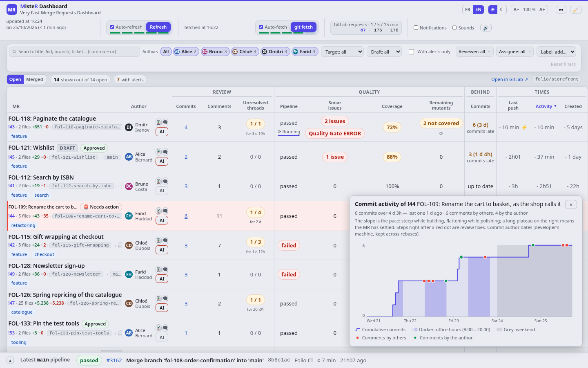Filter authors by Dmitri chip
This screenshot has width=588, height=368.
pyautogui.click(x=275, y=52)
